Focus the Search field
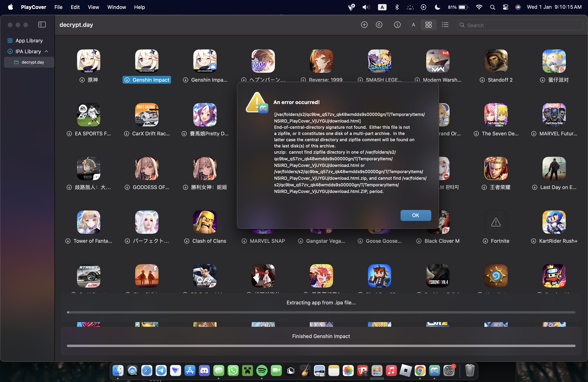This screenshot has height=382, width=588. click(520, 25)
